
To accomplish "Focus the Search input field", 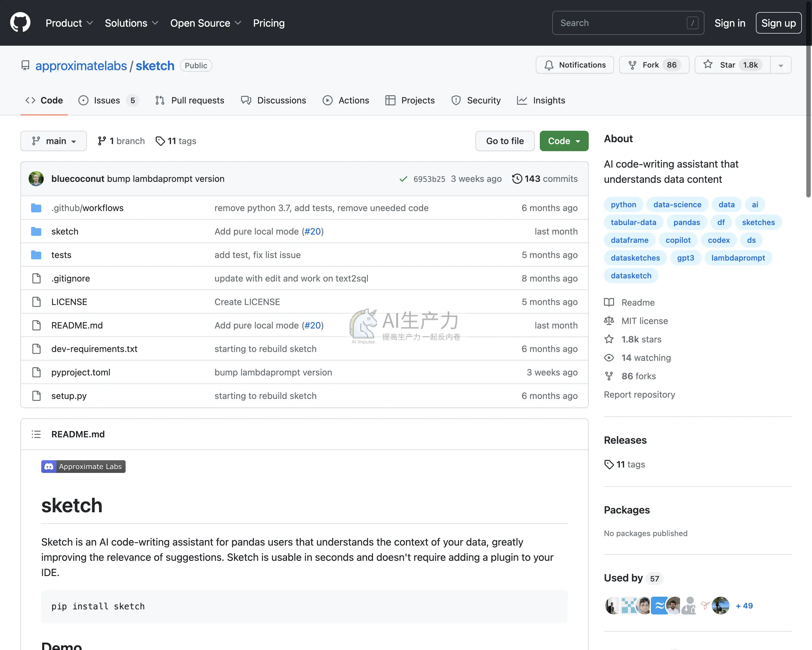I will click(628, 23).
